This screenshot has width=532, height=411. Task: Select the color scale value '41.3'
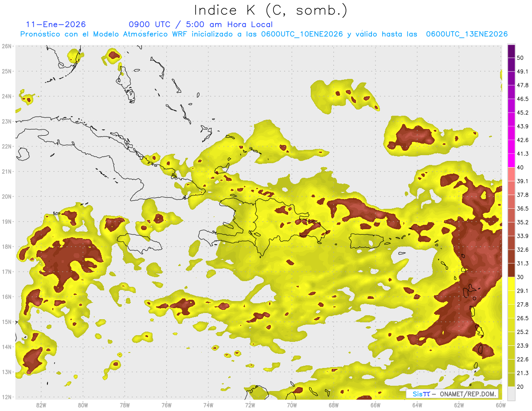click(x=523, y=154)
